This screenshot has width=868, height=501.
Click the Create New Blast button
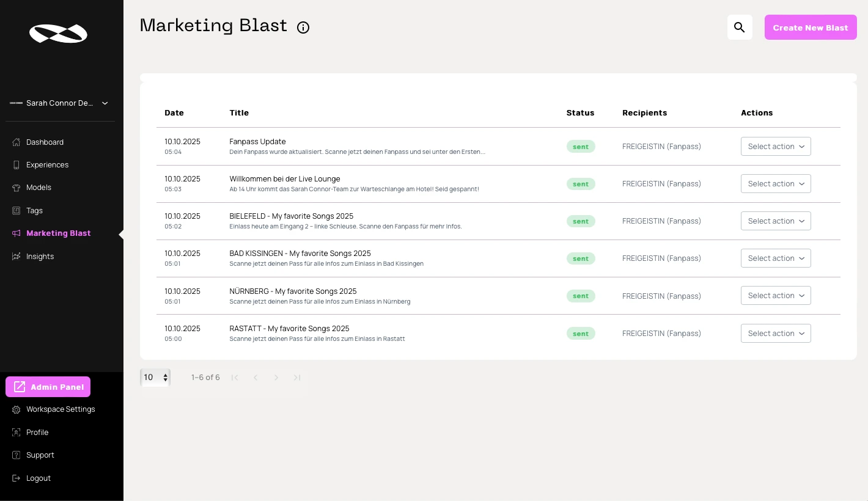tap(811, 27)
